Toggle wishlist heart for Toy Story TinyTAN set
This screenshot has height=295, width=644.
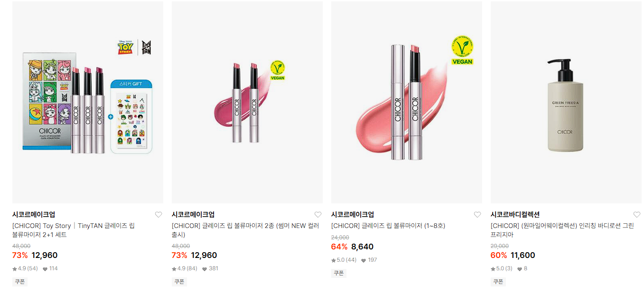159,215
